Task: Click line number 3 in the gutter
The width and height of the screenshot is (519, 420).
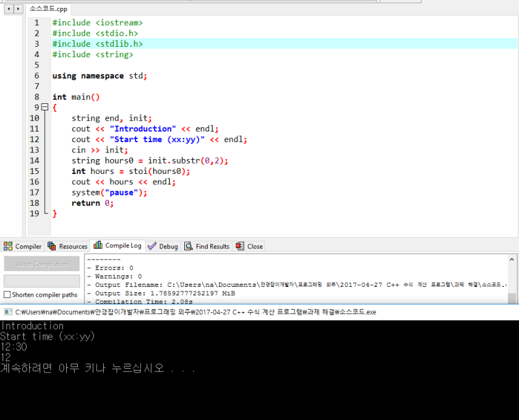Action: point(37,43)
